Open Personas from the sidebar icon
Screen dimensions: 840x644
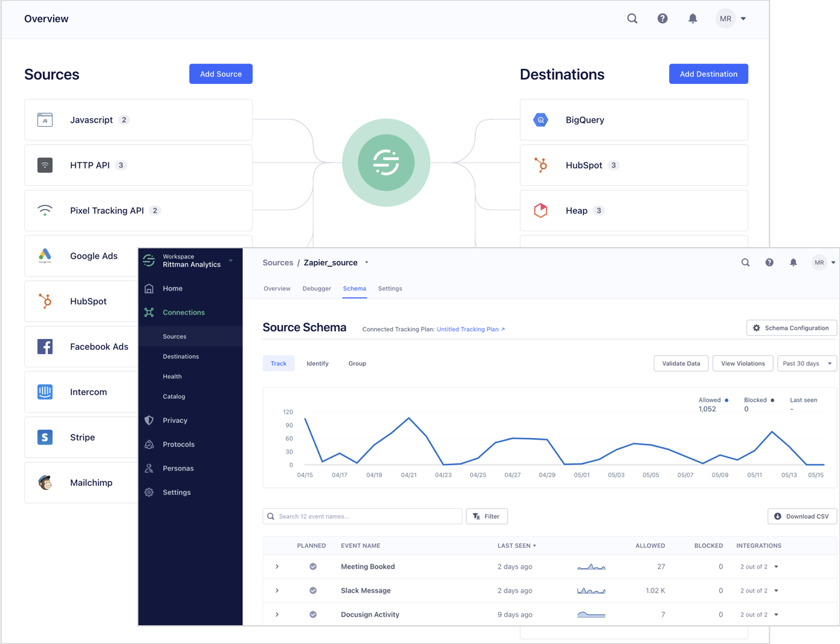point(149,468)
